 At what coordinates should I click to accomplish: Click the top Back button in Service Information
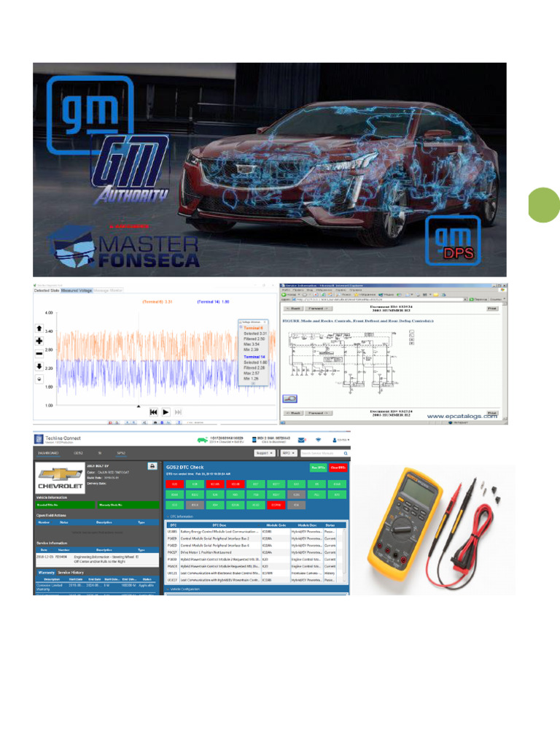(x=294, y=309)
